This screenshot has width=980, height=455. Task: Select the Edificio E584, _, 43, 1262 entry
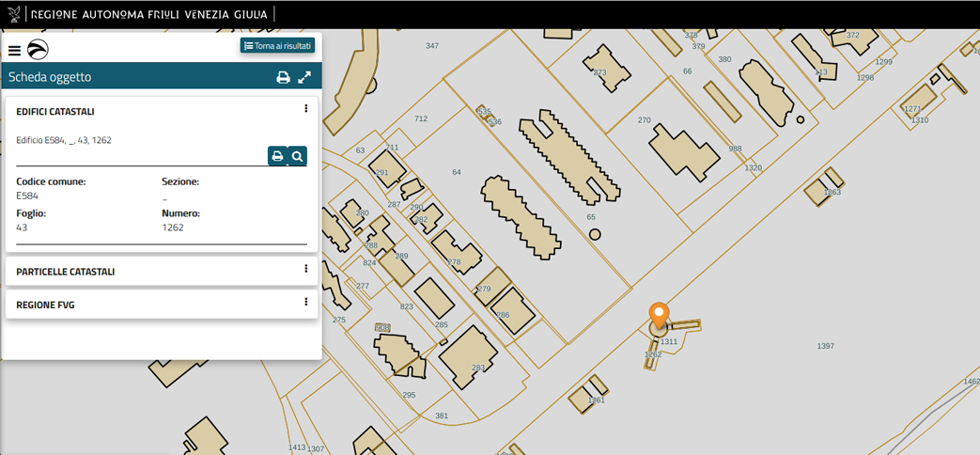click(x=64, y=140)
